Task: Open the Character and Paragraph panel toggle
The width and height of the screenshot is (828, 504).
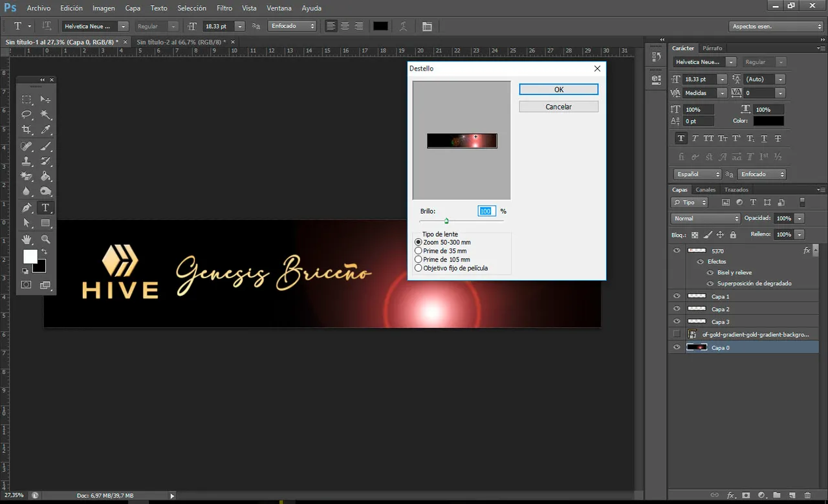Action: point(427,27)
